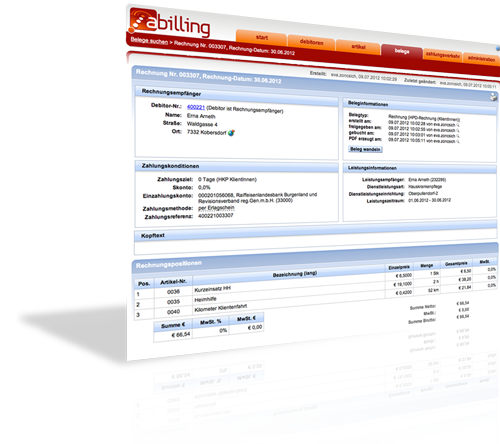Screen dimensions: 500x444
Task: Open the administration tab
Action: (481, 59)
